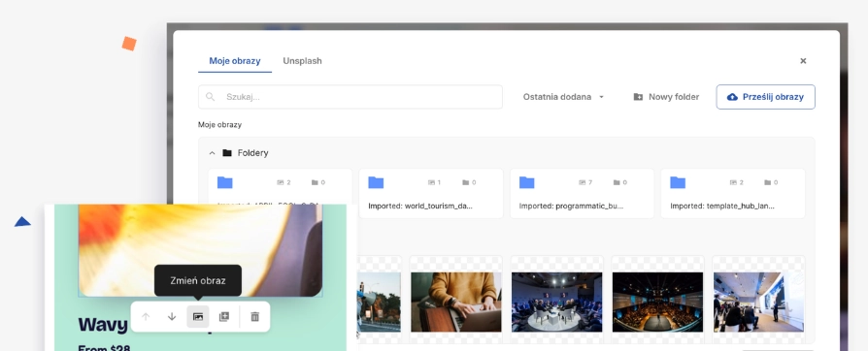Collapse the Foldery section chevron
868x351 pixels.
[x=212, y=153]
